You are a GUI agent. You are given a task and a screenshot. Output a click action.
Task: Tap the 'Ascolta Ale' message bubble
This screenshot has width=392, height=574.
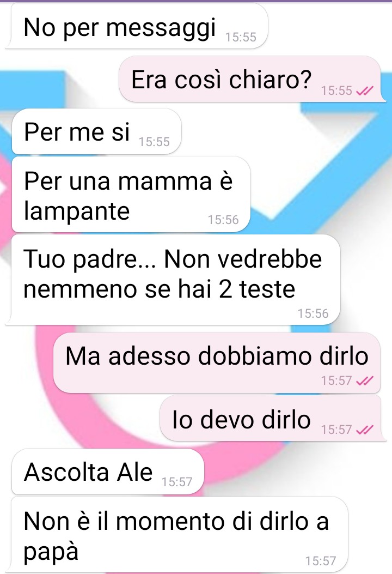coord(108,472)
